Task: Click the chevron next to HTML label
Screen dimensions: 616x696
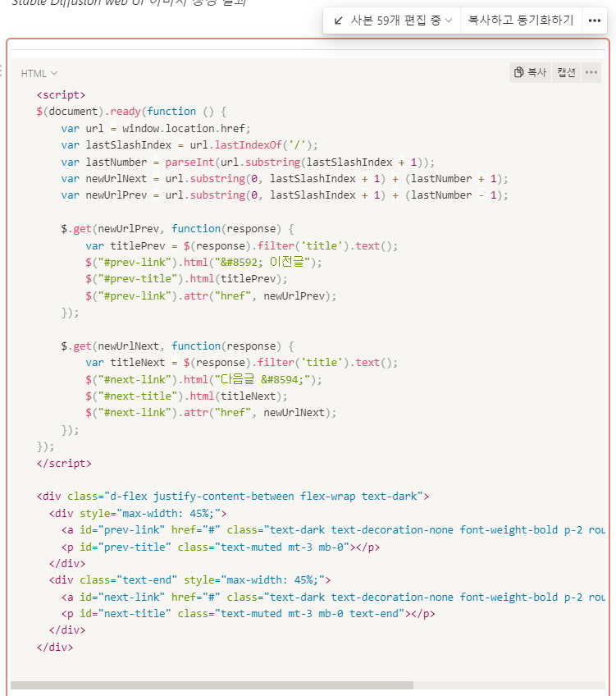Action: [54, 74]
